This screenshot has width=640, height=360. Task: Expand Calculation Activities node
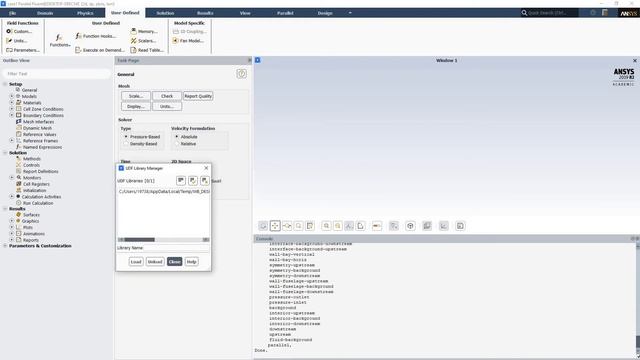click(x=12, y=196)
